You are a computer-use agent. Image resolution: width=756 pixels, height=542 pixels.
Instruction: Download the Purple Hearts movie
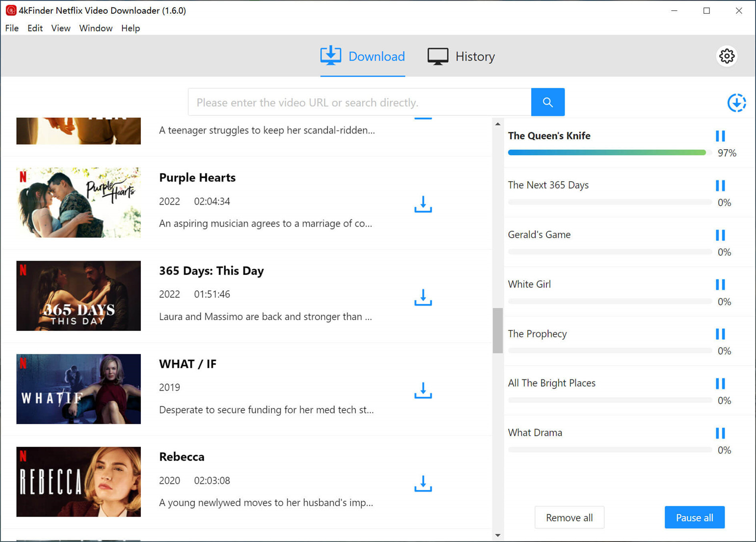(423, 204)
